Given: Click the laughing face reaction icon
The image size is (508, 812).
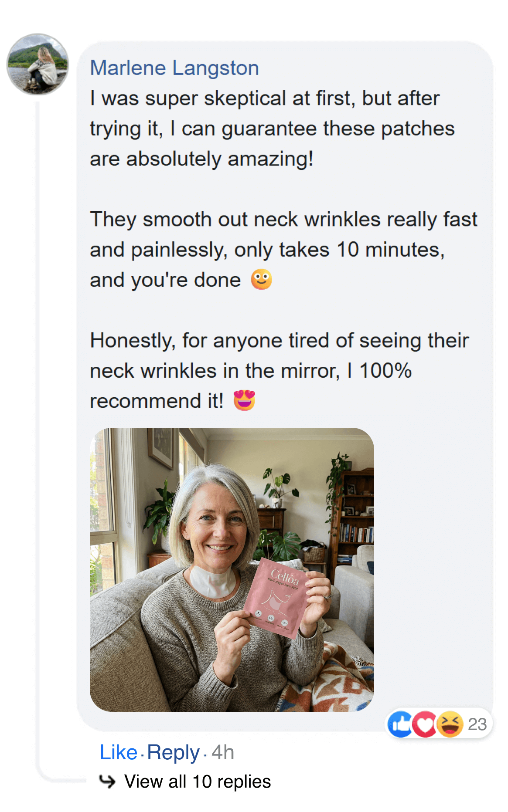Looking at the screenshot, I should point(450,724).
